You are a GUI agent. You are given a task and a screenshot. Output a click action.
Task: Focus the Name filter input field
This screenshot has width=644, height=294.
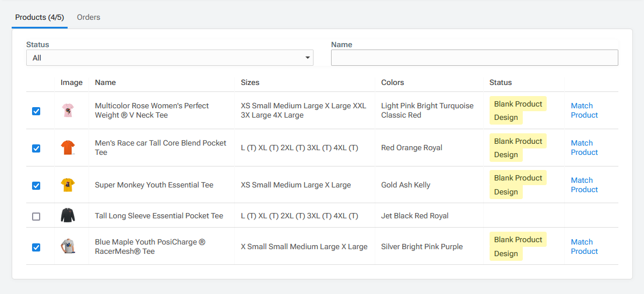click(x=474, y=58)
